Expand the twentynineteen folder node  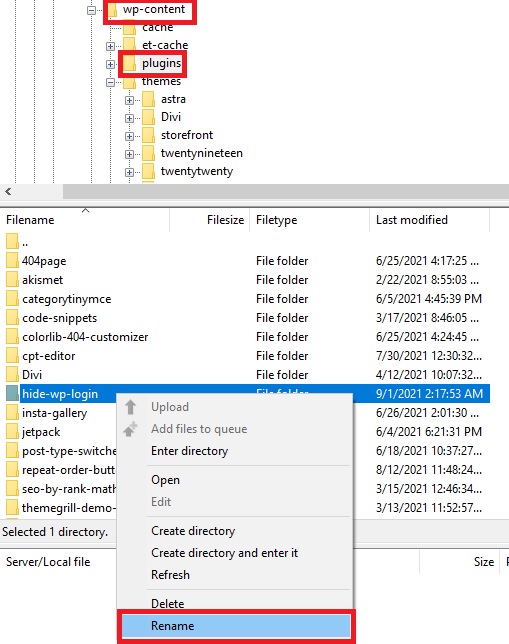[129, 154]
